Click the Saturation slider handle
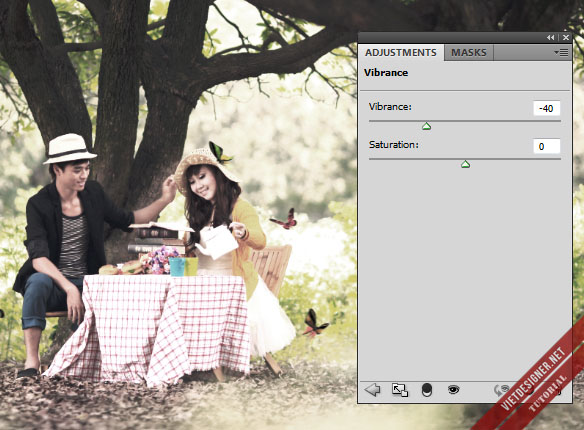 point(465,164)
